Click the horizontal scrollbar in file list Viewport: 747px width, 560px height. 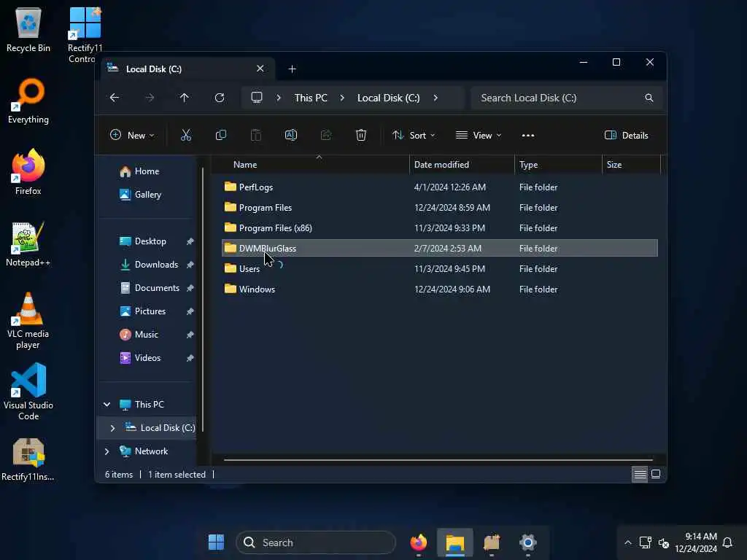[x=438, y=460]
